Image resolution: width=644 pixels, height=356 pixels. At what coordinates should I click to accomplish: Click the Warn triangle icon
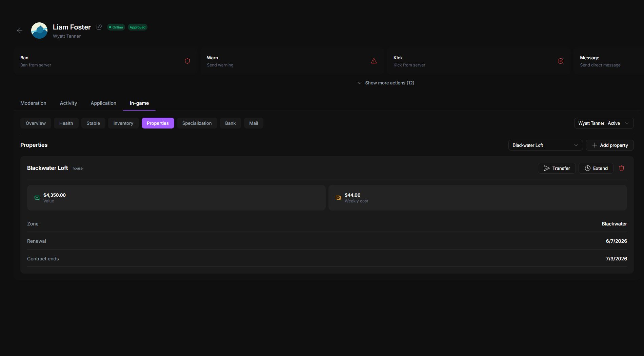[x=374, y=61]
